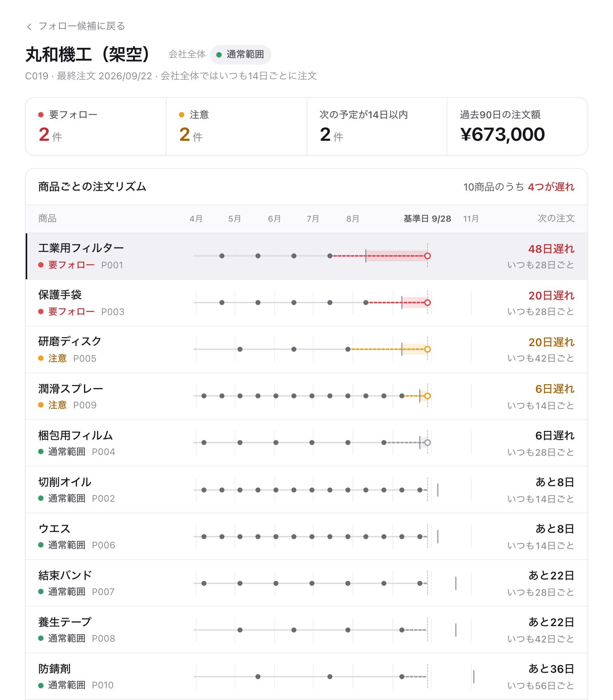
Task: Click the 4つが遅れ text
Action: point(551,187)
